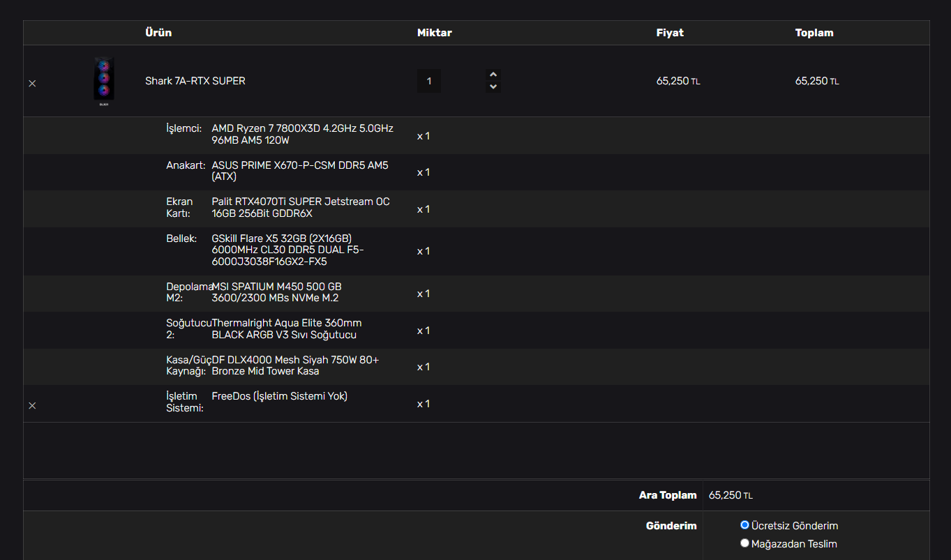Remove Shark 7A-RTX SUPER from cart
Image resolution: width=951 pixels, height=560 pixels.
coord(32,83)
